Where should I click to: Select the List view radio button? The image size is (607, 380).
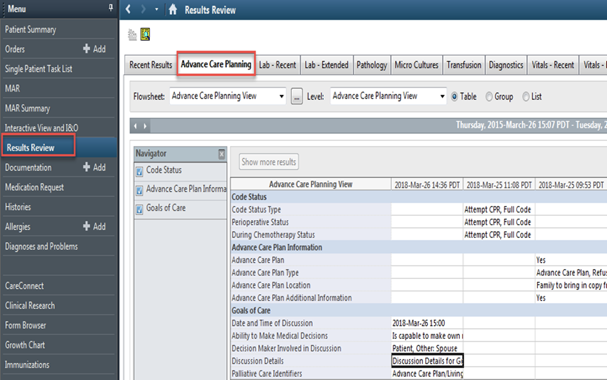(526, 96)
